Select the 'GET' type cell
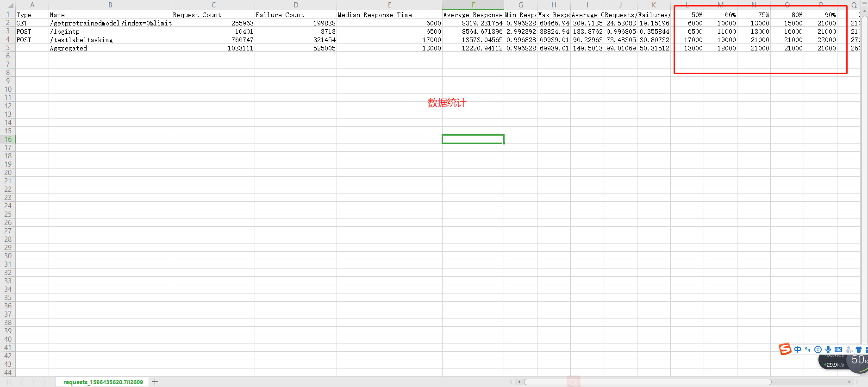 click(32, 23)
